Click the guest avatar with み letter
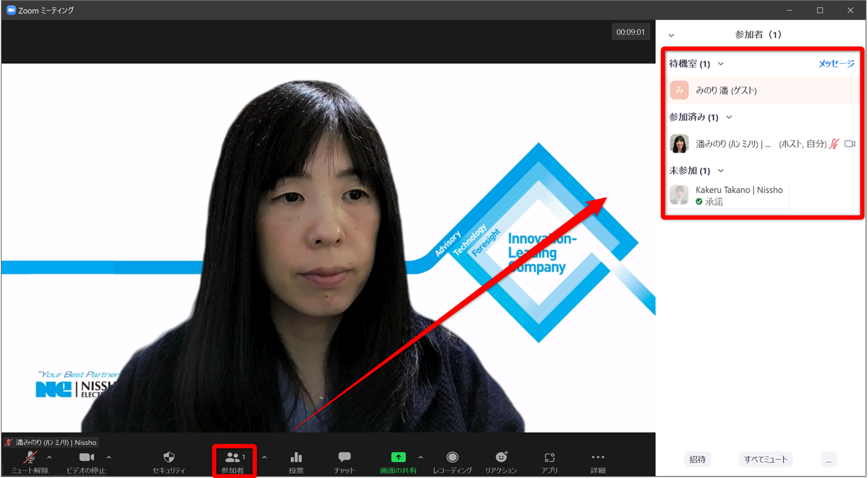The width and height of the screenshot is (868, 478). (x=679, y=90)
